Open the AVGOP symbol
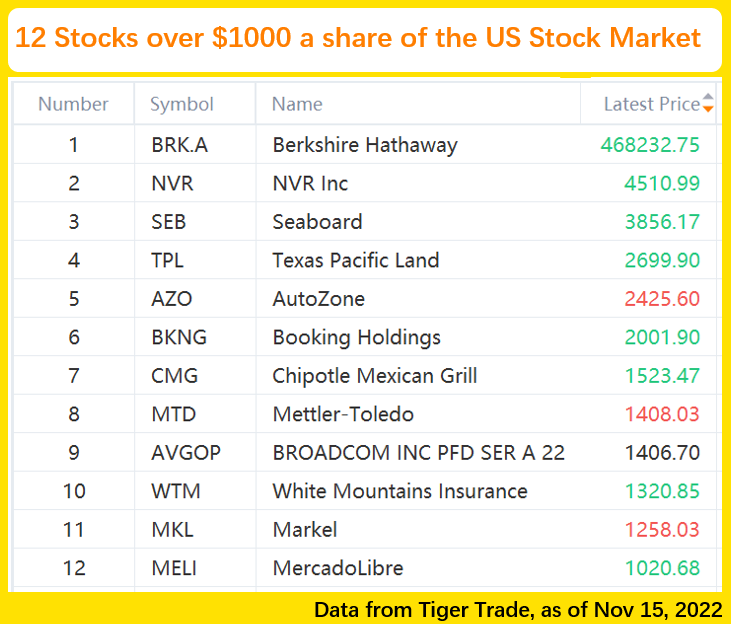The width and height of the screenshot is (731, 624). pos(186,453)
